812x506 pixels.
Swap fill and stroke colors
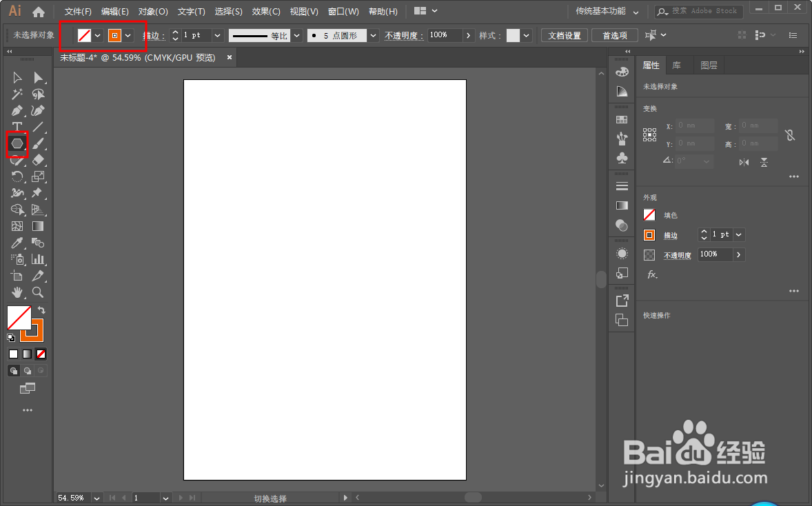(41, 310)
